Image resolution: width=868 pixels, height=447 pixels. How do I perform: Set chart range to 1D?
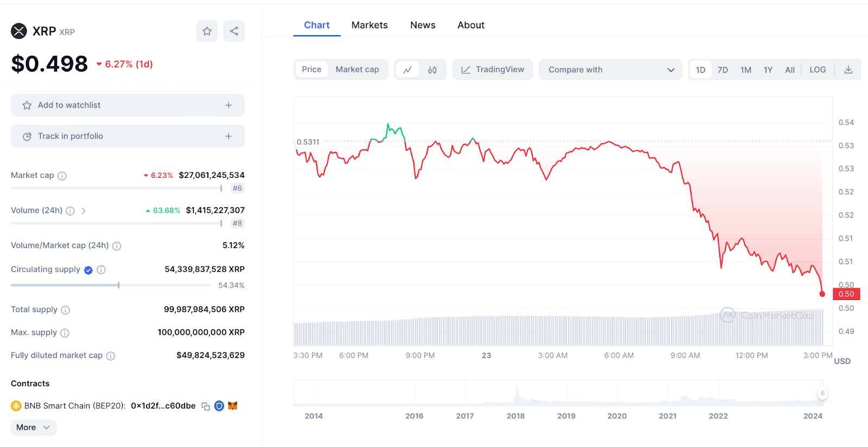click(700, 69)
